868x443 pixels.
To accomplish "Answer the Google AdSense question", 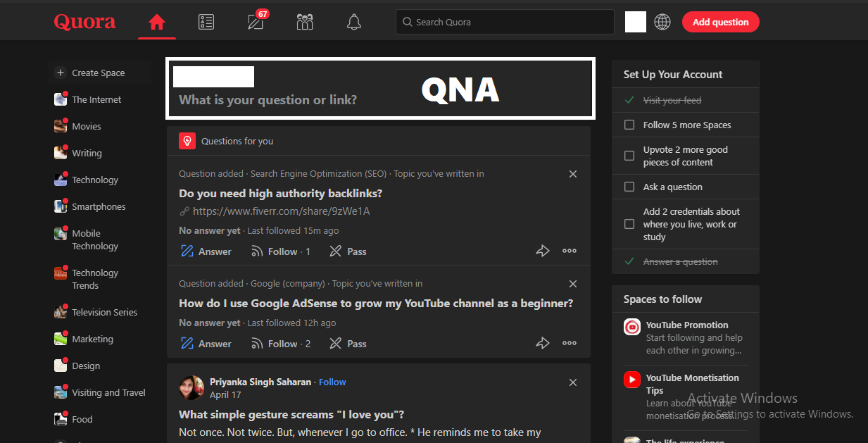I will coord(206,344).
